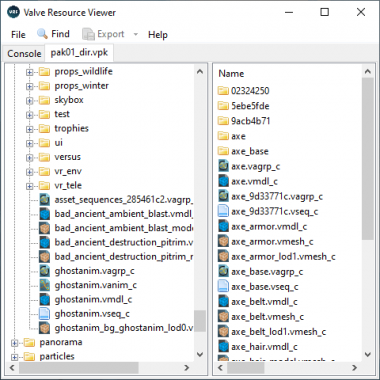380x380 pixels.
Task: Click the tree panel's horizontal scrollbar thumb
Action: [x=78, y=368]
